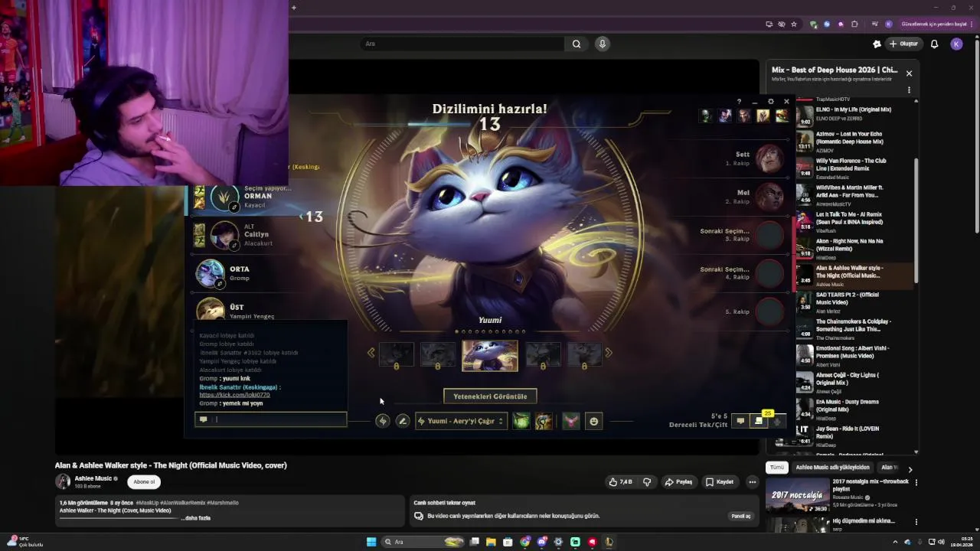Mute voice via microphone icon in lobby
The height and width of the screenshot is (551, 980).
(x=776, y=421)
